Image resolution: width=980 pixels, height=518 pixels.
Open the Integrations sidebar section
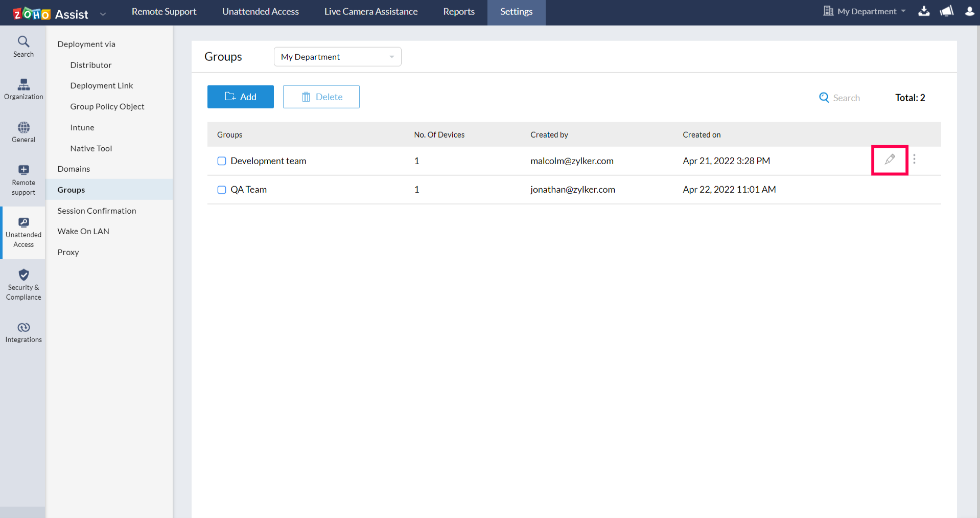tap(24, 332)
